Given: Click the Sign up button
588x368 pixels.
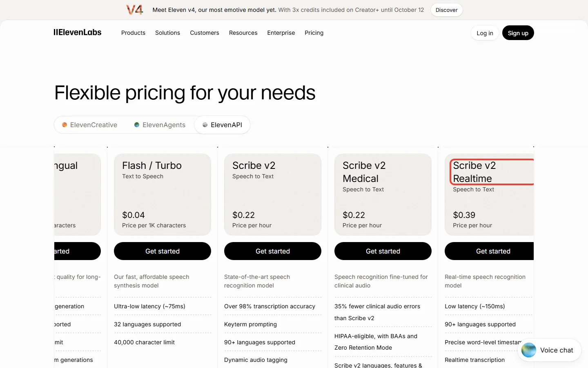Looking at the screenshot, I should click(x=518, y=33).
